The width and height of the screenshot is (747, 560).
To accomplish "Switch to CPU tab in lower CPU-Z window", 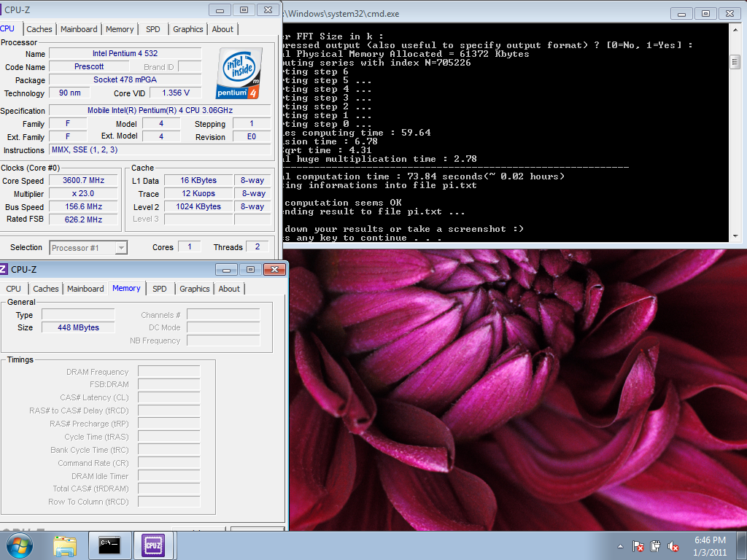I will [x=13, y=289].
